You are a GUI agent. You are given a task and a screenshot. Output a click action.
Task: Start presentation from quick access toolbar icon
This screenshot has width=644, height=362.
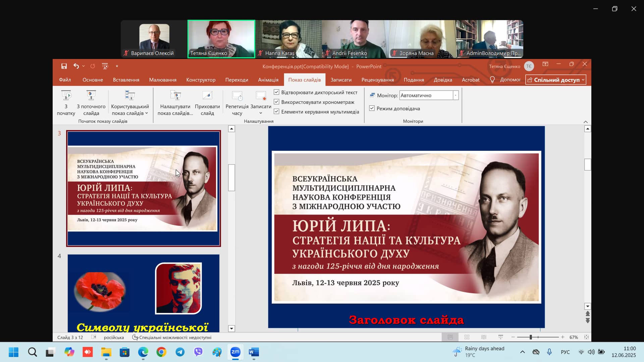[x=105, y=66]
